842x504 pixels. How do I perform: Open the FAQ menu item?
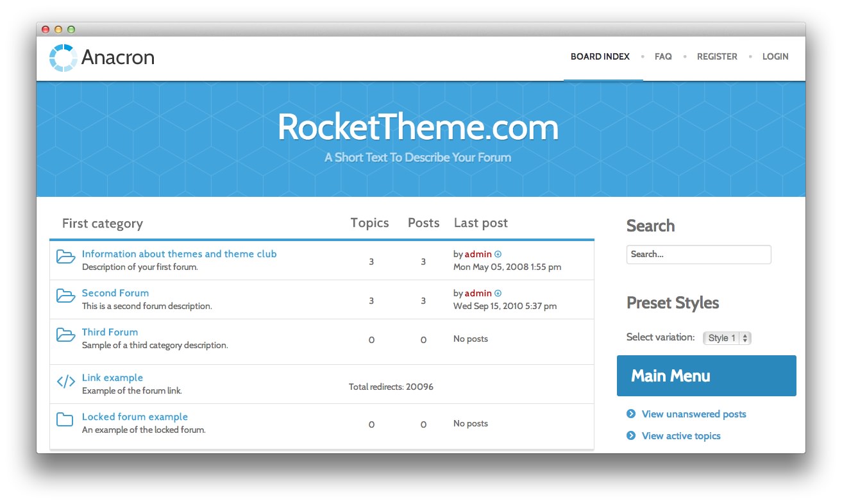click(x=663, y=56)
